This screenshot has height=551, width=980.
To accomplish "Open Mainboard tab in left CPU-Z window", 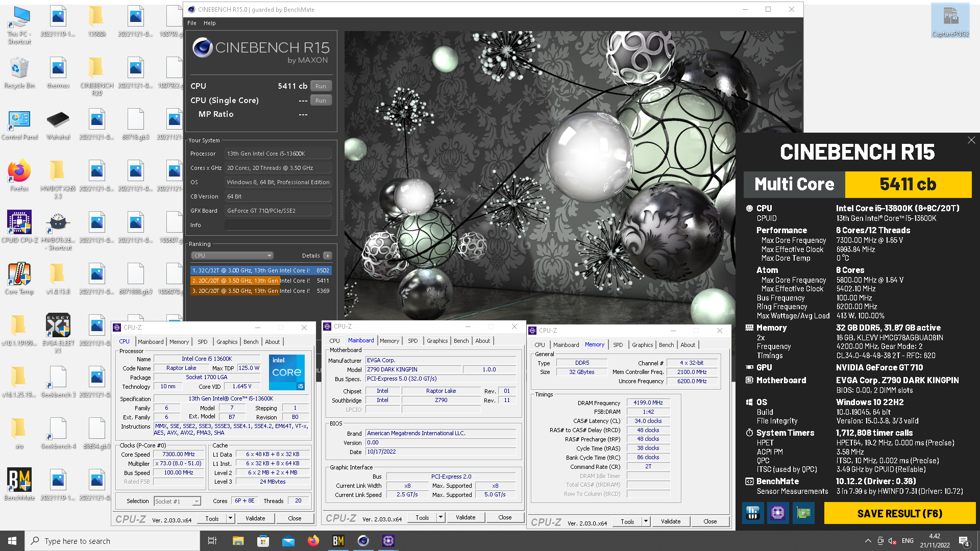I will 151,342.
